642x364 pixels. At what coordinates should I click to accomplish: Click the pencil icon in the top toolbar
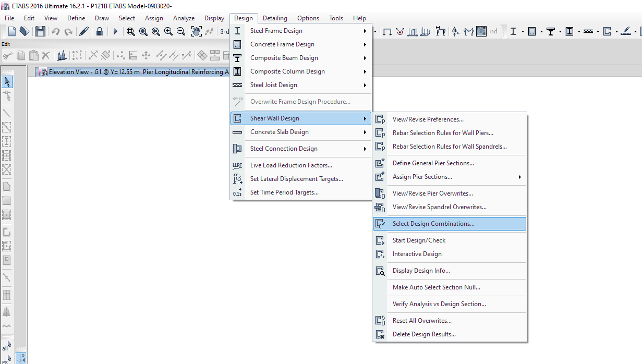tap(84, 31)
